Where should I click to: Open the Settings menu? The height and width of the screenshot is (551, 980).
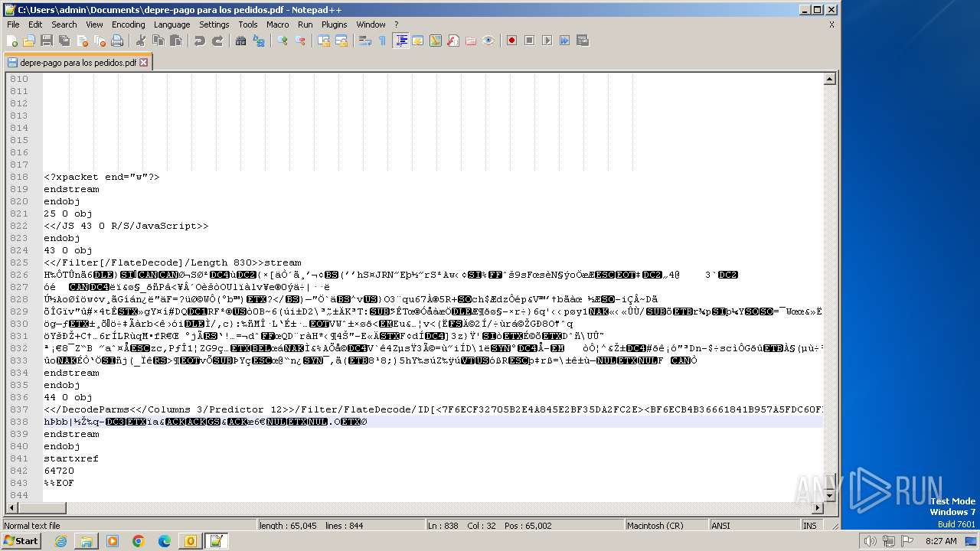(214, 24)
